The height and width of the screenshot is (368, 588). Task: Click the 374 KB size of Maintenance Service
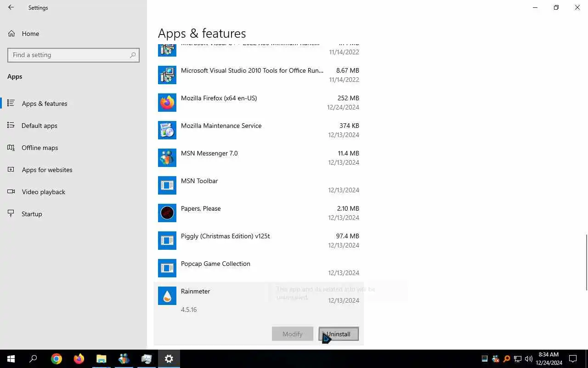pyautogui.click(x=349, y=126)
